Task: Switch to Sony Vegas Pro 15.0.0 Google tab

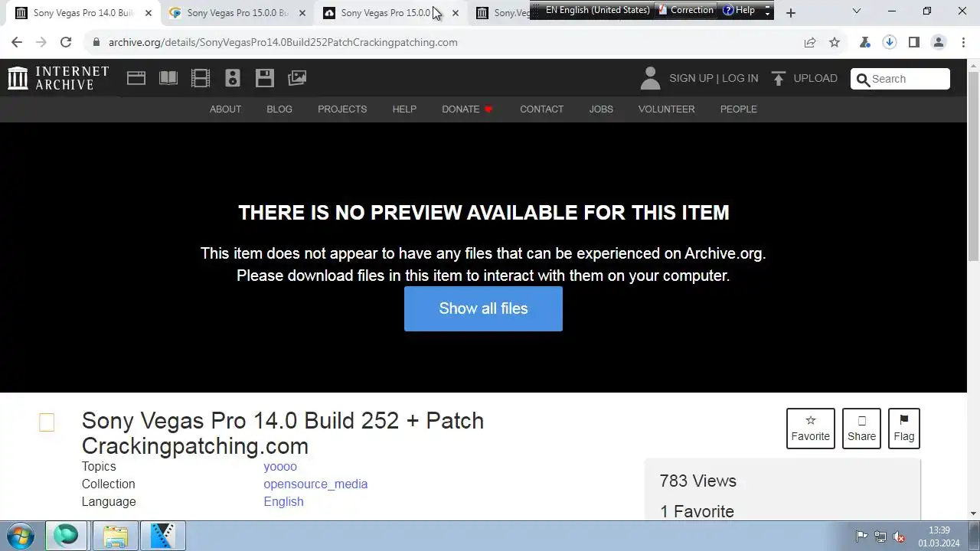Action: click(237, 13)
